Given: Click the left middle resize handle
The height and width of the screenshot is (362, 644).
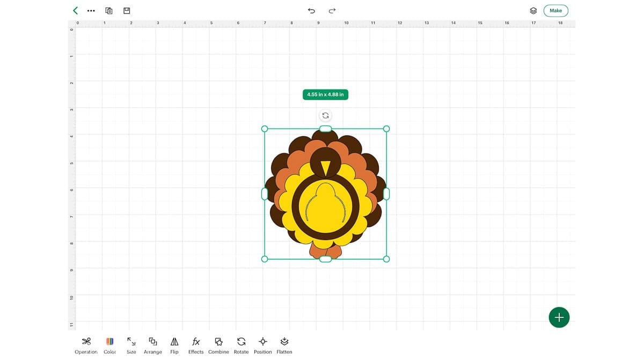Looking at the screenshot, I should (x=264, y=194).
